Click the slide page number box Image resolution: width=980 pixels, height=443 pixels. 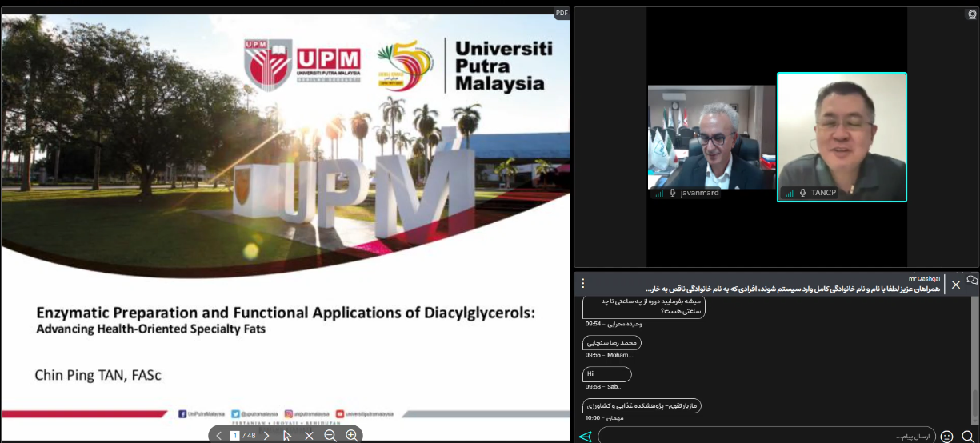pyautogui.click(x=235, y=436)
